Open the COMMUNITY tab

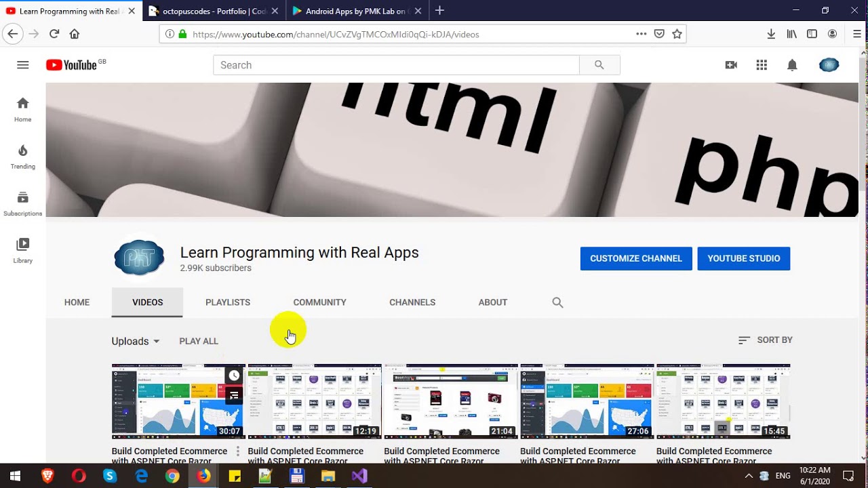(319, 302)
